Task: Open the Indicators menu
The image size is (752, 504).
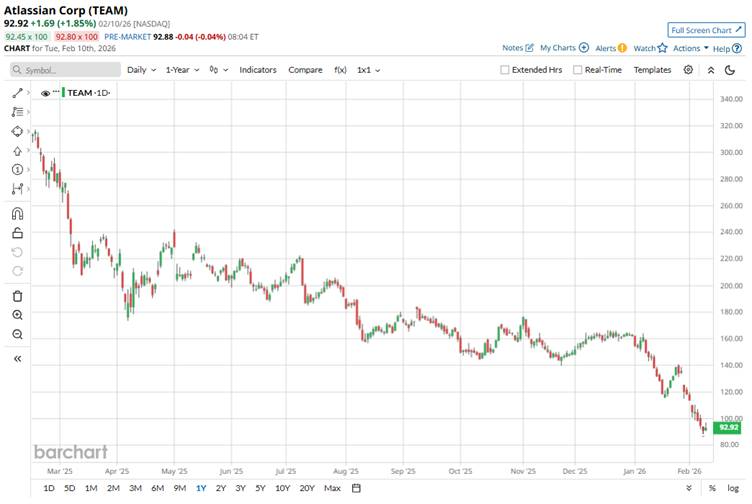Action: tap(258, 70)
